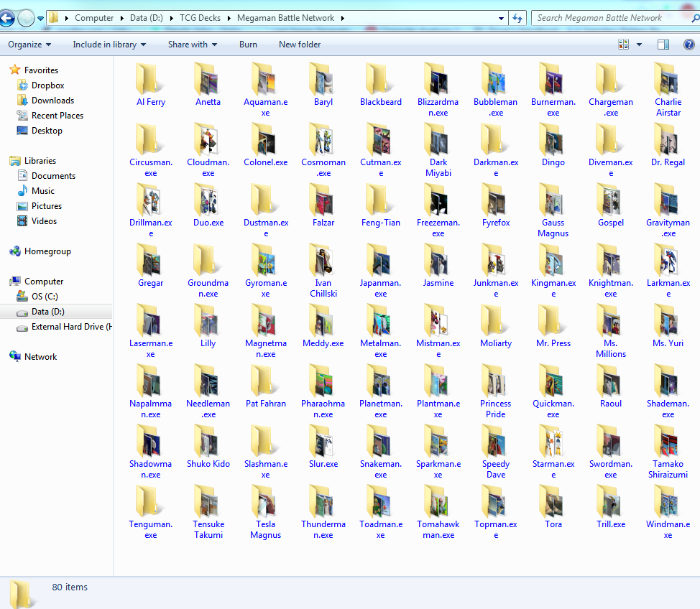Image resolution: width=700 pixels, height=609 pixels.
Task: Open the Mr. Press folder
Action: tap(553, 326)
